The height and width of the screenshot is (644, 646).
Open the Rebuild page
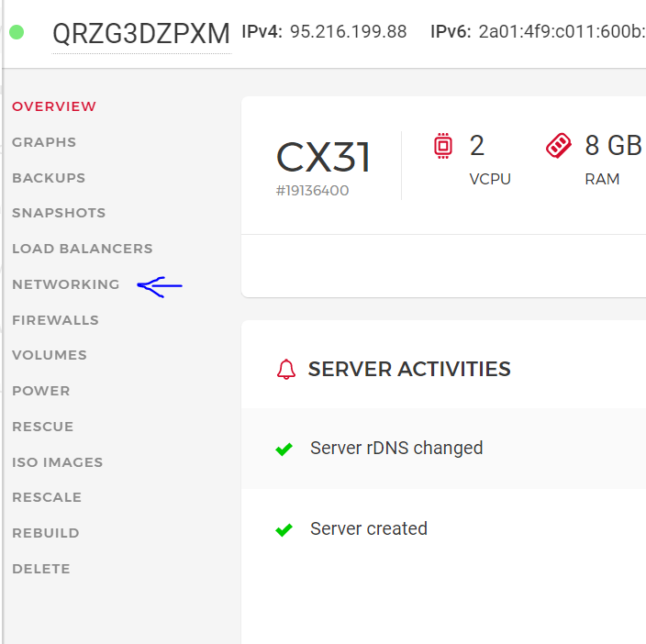[x=46, y=533]
